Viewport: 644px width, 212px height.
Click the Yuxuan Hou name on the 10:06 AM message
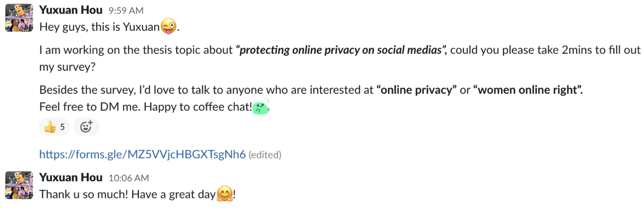click(71, 178)
